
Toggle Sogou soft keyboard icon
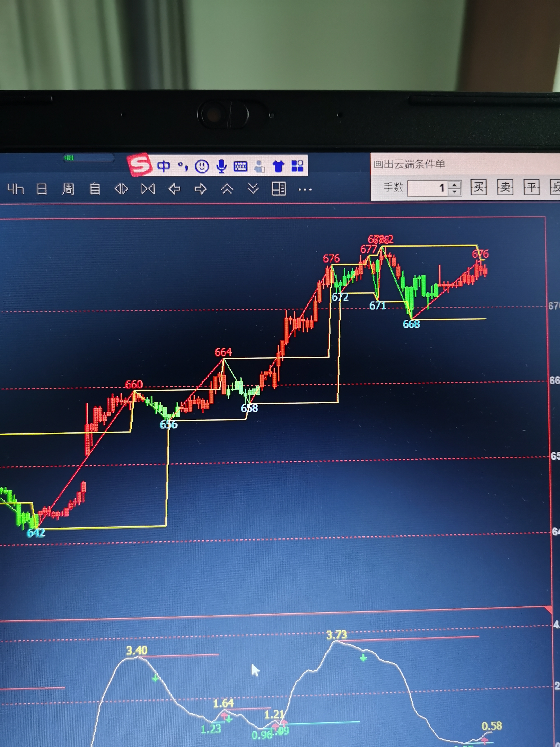240,166
